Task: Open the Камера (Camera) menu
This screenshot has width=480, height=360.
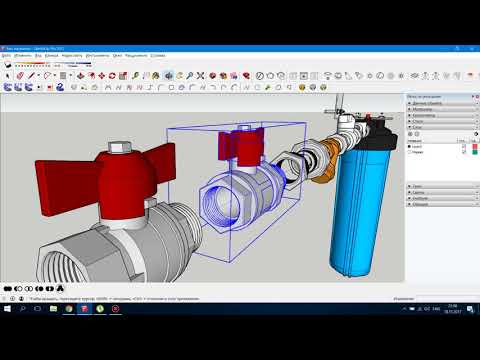Action: (x=52, y=55)
